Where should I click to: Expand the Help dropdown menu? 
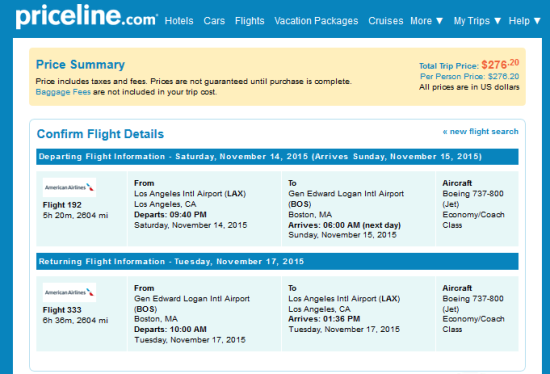pyautogui.click(x=525, y=21)
